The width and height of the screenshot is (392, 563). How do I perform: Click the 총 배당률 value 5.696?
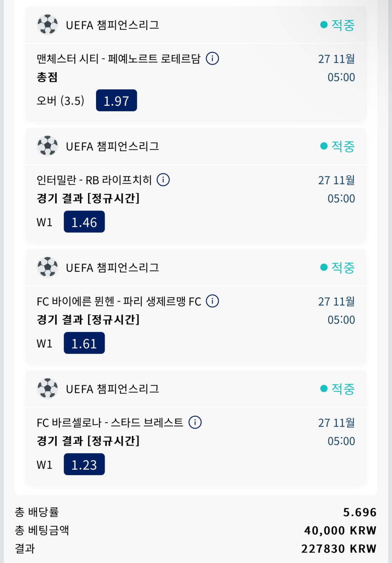(359, 512)
